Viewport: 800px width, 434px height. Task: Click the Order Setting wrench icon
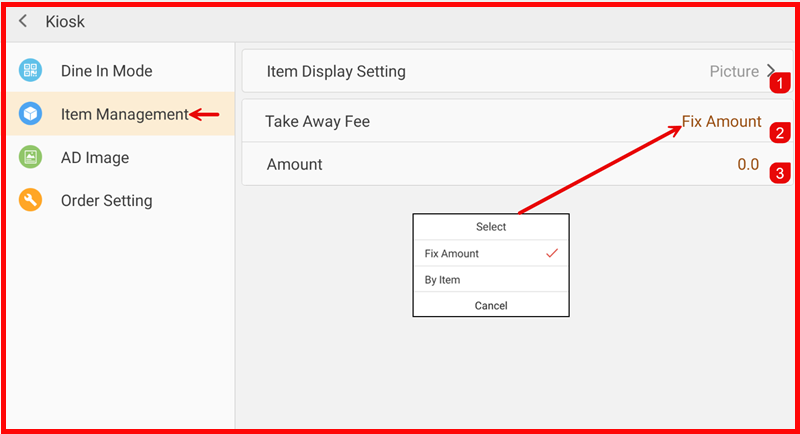point(31,200)
